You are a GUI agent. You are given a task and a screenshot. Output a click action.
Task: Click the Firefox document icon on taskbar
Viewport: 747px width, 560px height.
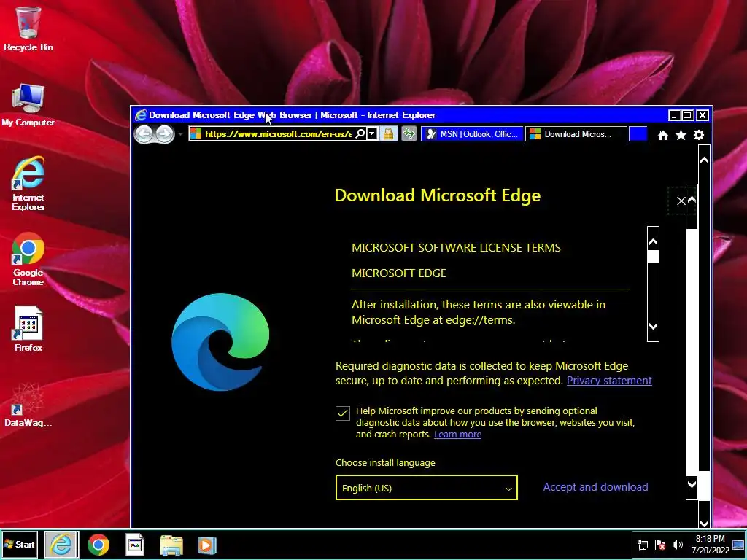[x=135, y=545]
